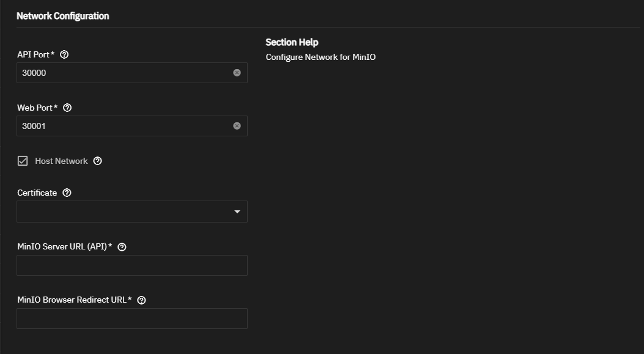Viewport: 644px width, 354px height.
Task: Clear the API Port value 30000
Action: click(237, 73)
